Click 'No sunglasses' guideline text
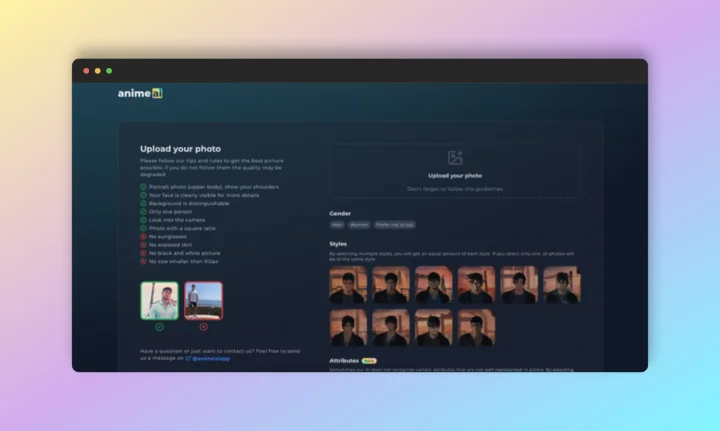Viewport: 720px width, 431px height. 168,236
